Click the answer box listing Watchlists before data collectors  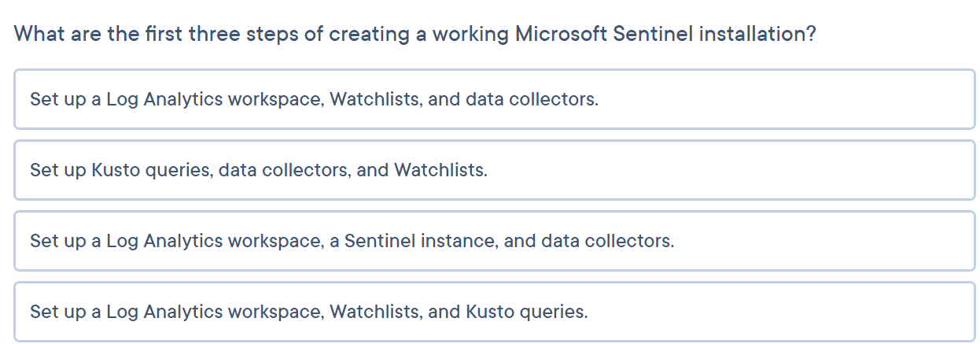(x=495, y=99)
